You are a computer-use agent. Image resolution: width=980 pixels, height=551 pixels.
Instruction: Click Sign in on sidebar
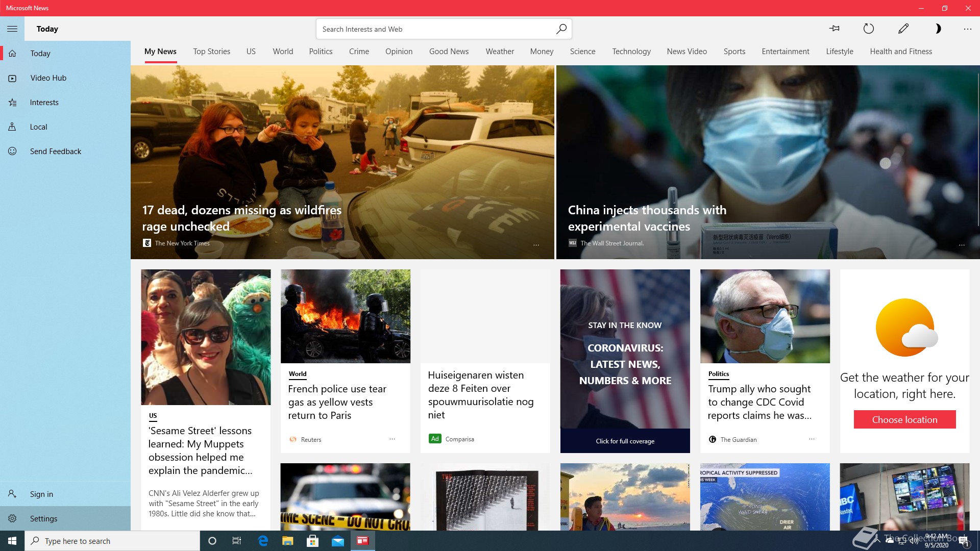coord(41,494)
